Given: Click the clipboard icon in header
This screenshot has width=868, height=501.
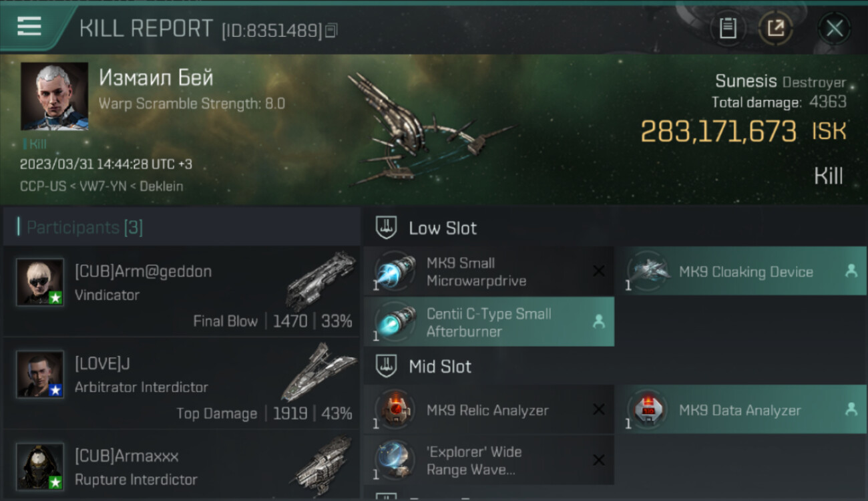Looking at the screenshot, I should pos(728,29).
